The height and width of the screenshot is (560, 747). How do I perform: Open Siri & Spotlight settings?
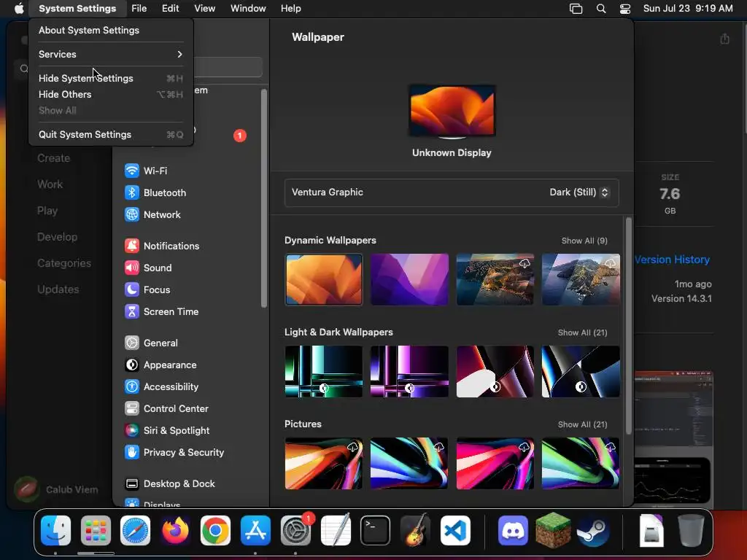(167, 430)
